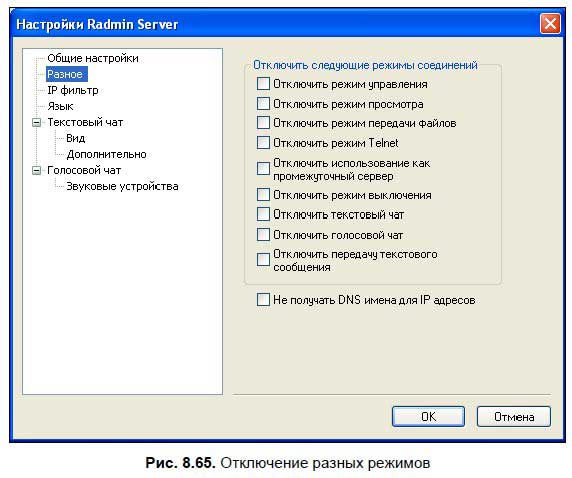Click the "Отмена" button
This screenshot has width=572, height=478.
[514, 416]
